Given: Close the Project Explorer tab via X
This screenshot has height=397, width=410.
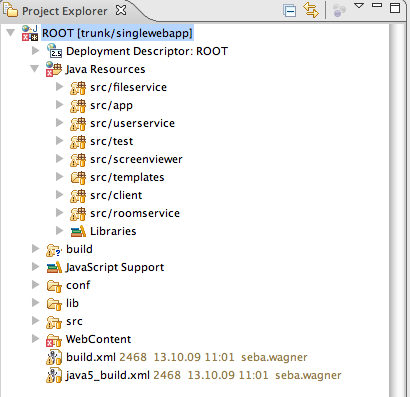Looking at the screenshot, I should [x=121, y=10].
